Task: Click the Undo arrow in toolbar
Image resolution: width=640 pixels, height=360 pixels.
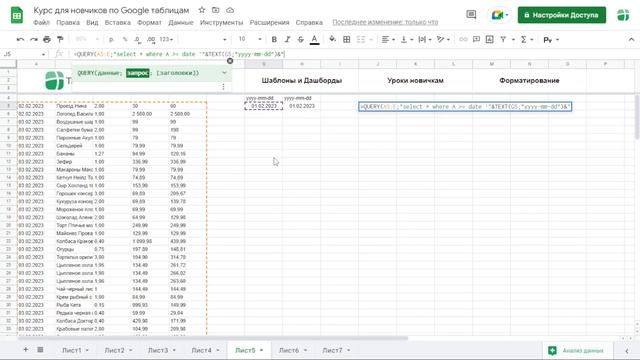Action: (20, 40)
